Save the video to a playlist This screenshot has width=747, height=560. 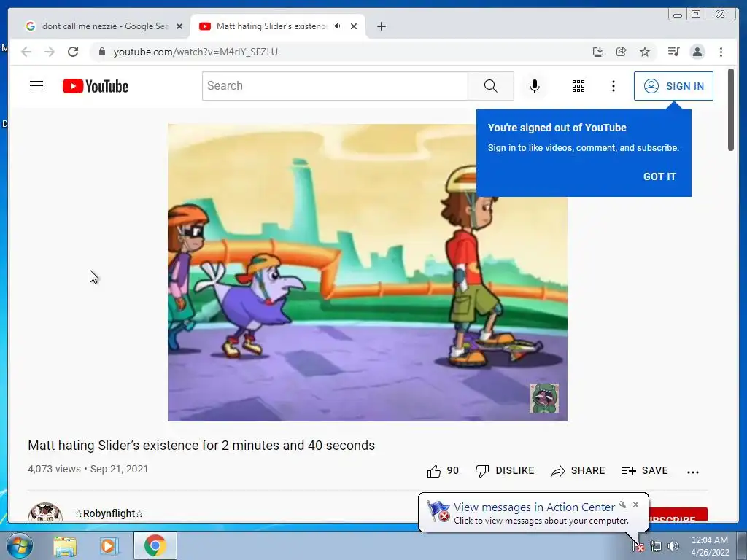[645, 471]
